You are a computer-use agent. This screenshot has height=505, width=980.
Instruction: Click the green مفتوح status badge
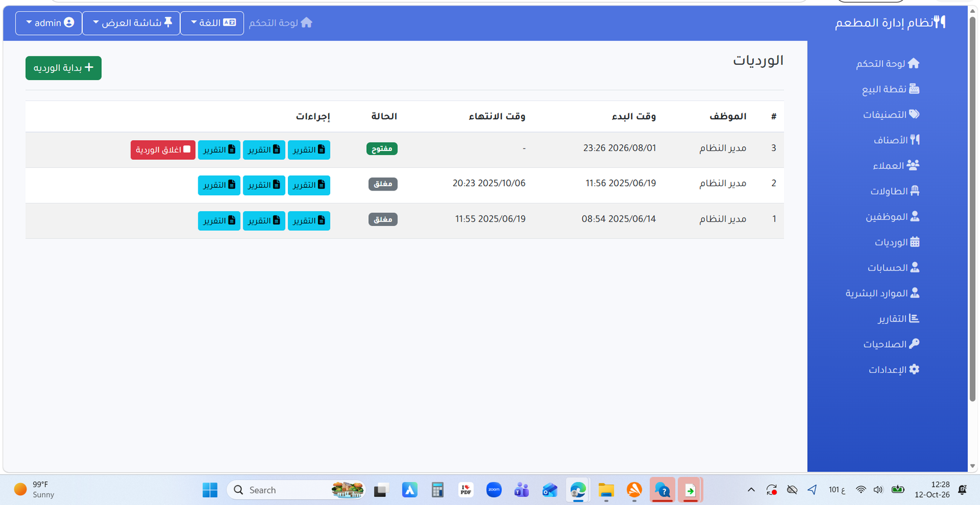(x=382, y=149)
